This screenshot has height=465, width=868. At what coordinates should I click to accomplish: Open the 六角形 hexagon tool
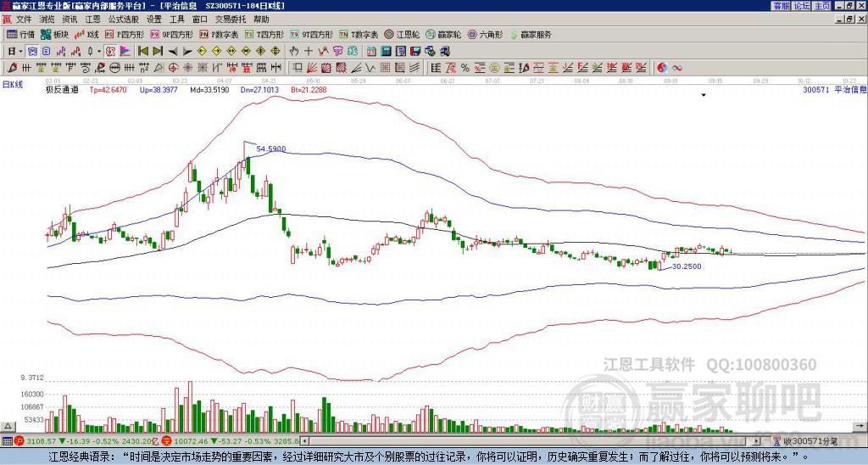point(486,34)
